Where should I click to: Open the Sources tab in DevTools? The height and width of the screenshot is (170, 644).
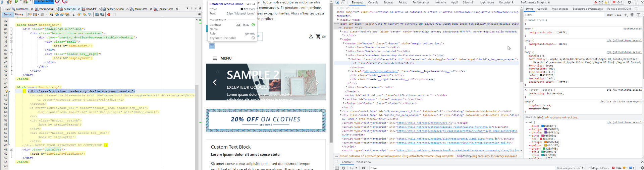pos(388,2)
